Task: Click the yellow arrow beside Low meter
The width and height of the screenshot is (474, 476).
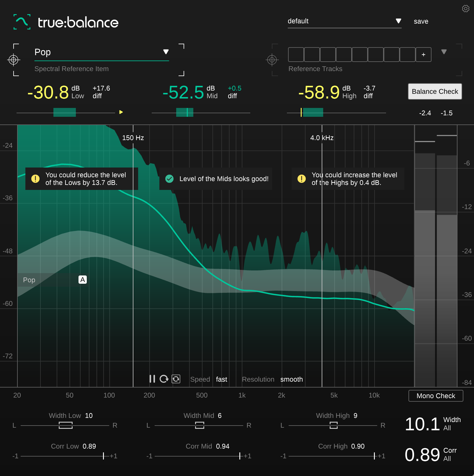Action: [x=121, y=112]
